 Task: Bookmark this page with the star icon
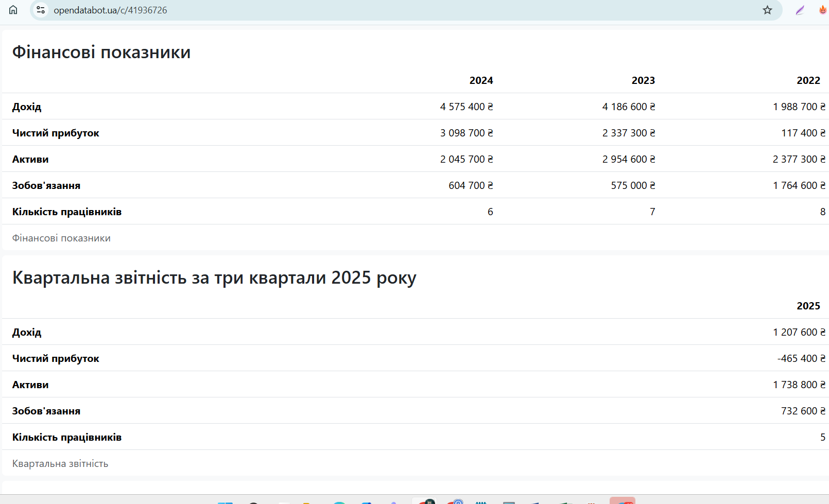[767, 10]
